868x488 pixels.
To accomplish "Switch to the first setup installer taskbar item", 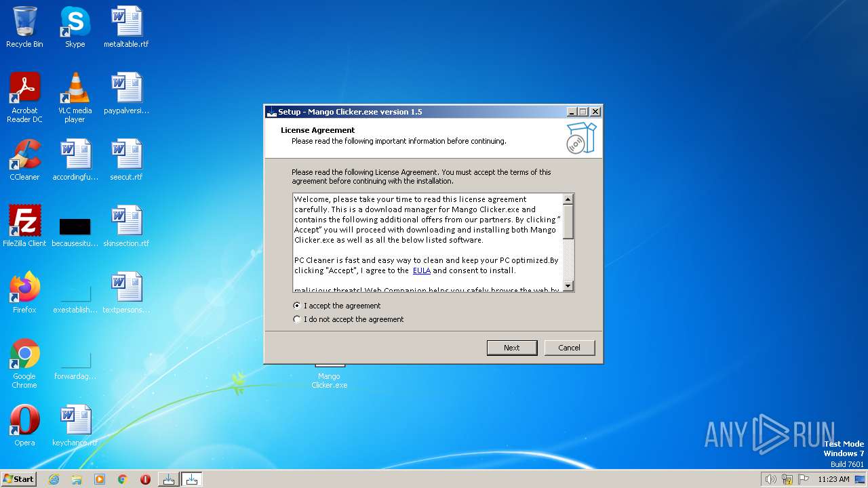I will tap(169, 479).
